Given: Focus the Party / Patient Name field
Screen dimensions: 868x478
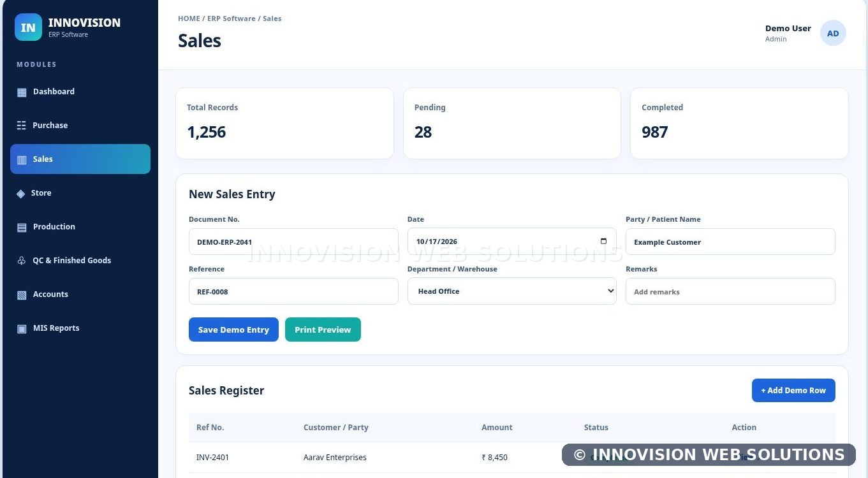Looking at the screenshot, I should 730,242.
